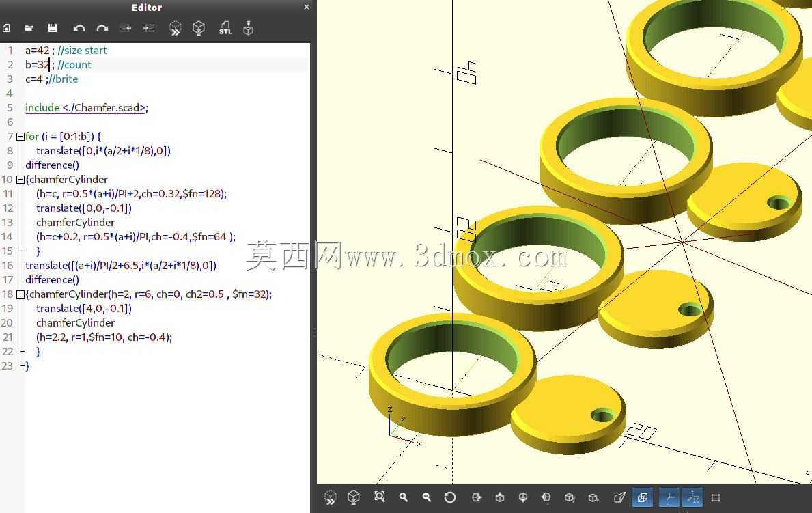The image size is (812, 513).
Task: Click 'for (i = [0:1:b]) {' line
Action: click(64, 137)
